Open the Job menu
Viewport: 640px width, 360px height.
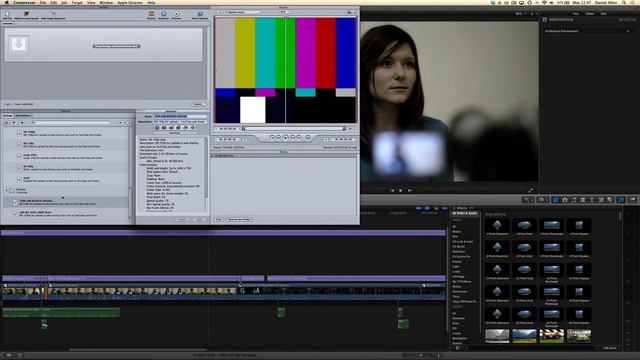[x=64, y=2]
